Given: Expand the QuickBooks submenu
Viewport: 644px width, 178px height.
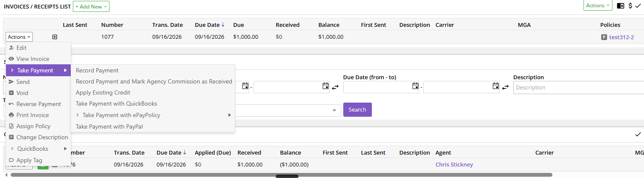Looking at the screenshot, I should (38, 149).
